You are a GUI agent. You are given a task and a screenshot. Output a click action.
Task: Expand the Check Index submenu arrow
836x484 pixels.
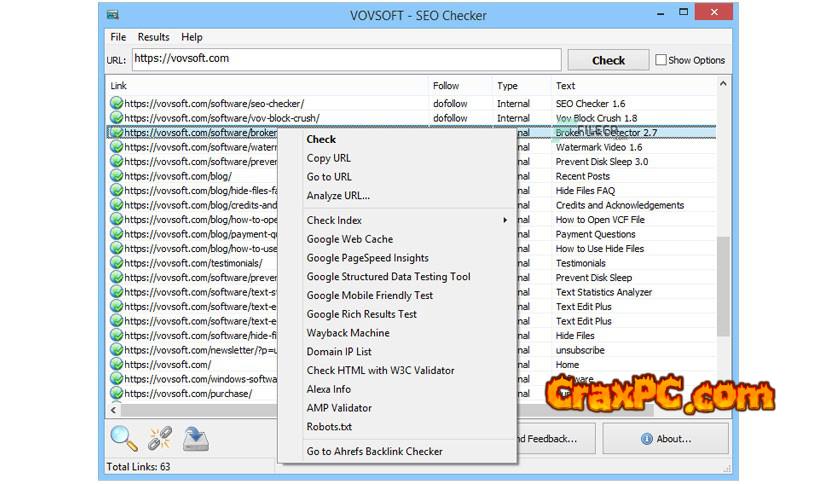(x=505, y=220)
